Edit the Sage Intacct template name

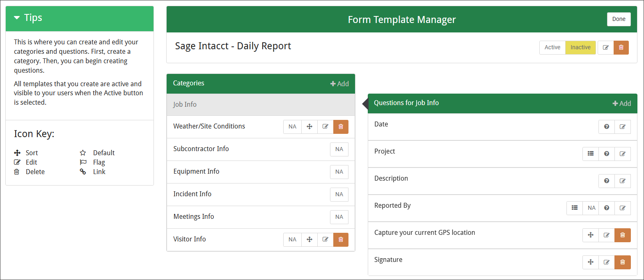[x=606, y=48]
